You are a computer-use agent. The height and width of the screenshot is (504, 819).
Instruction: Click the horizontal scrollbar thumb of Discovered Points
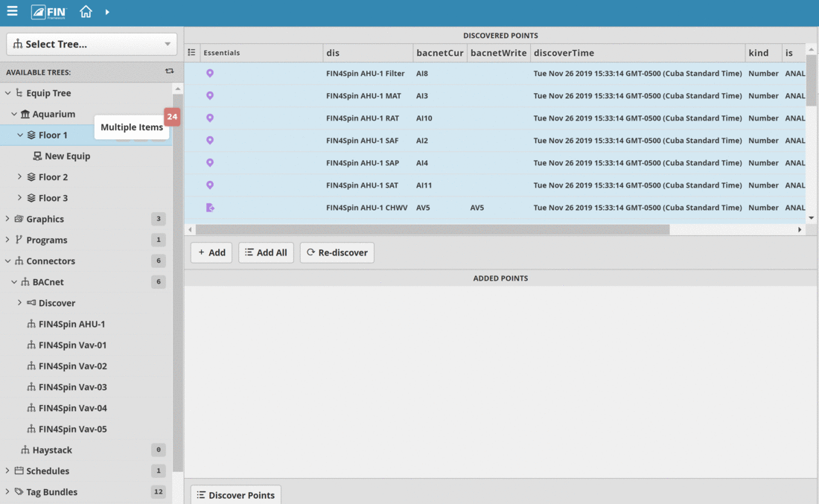click(x=433, y=230)
